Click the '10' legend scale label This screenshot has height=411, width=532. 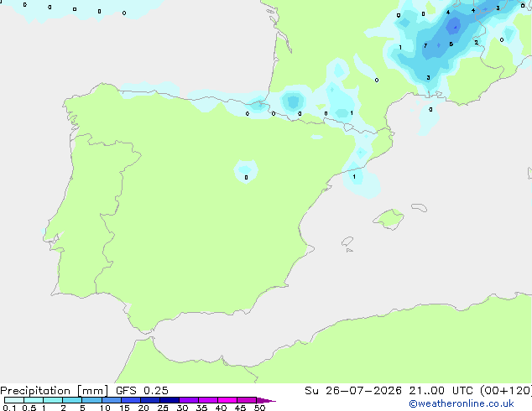pos(105,408)
